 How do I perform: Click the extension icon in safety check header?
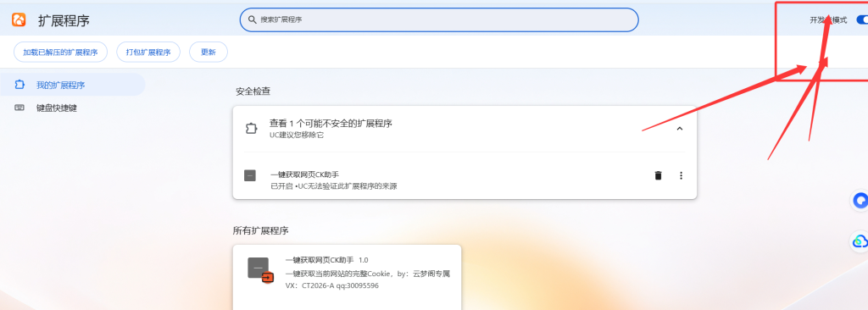tap(251, 129)
